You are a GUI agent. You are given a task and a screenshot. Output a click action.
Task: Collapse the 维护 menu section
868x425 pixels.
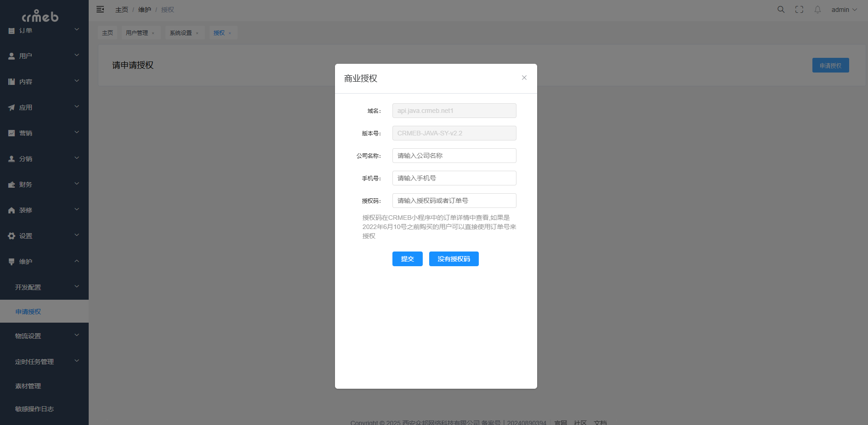tap(26, 261)
